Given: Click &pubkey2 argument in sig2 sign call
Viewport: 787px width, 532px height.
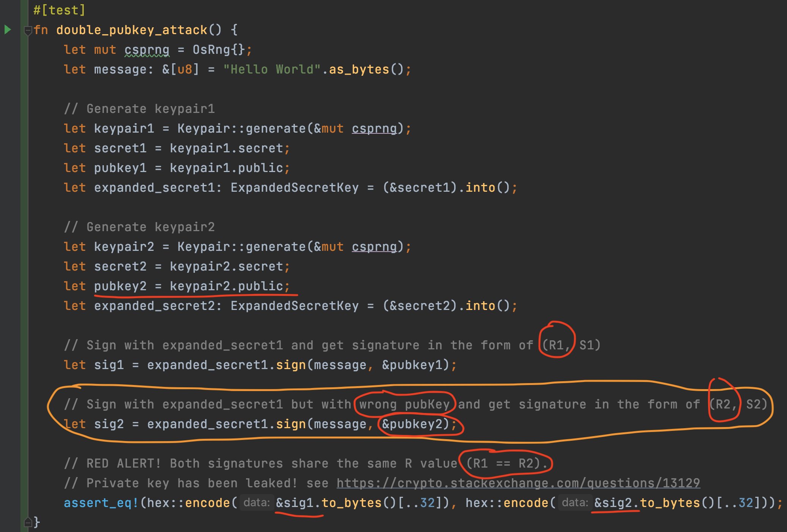Looking at the screenshot, I should pos(412,424).
